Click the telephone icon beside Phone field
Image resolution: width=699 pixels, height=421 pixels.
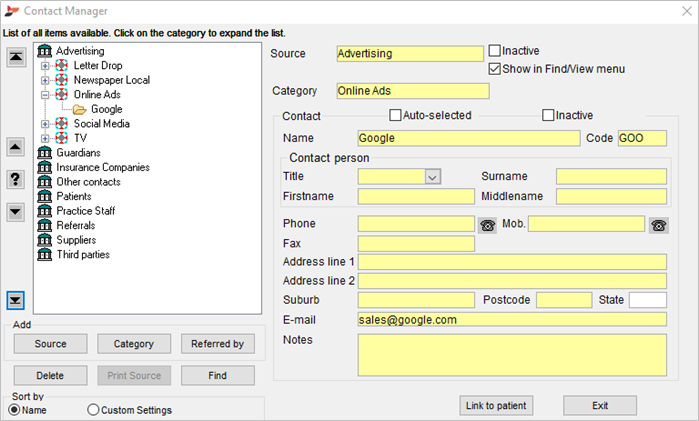[x=487, y=225]
